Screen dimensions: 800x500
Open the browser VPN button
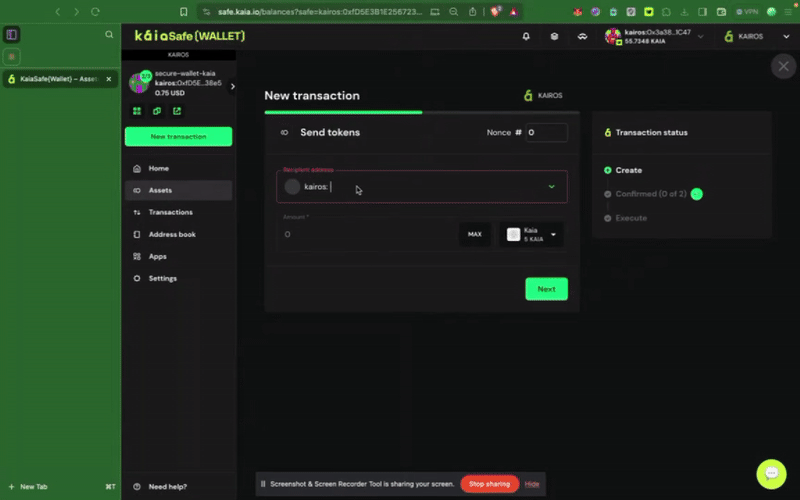tap(747, 12)
